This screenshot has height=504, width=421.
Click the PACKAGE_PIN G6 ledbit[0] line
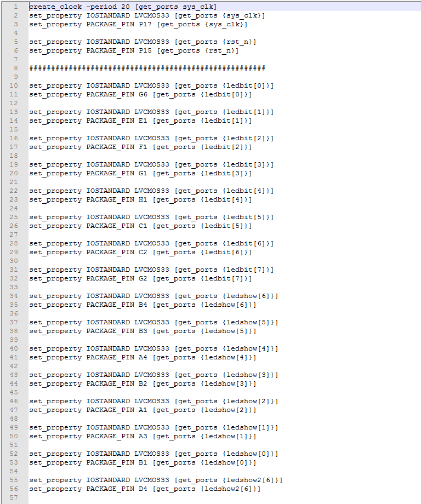click(x=140, y=94)
